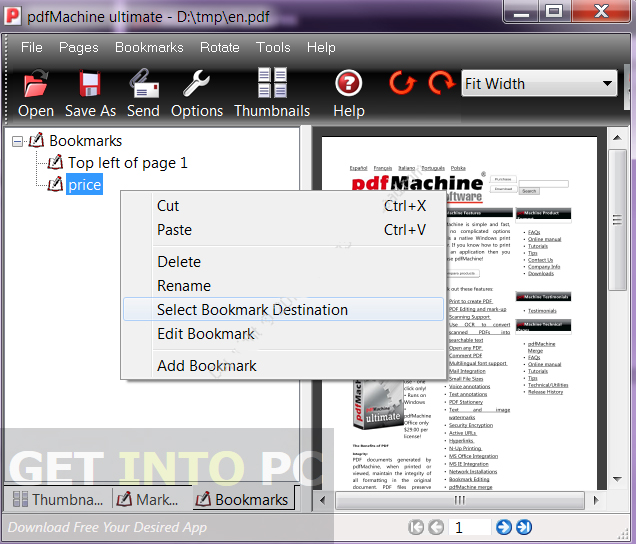636x544 pixels.
Task: Rotate page clockwise with orange arrow
Action: [441, 83]
